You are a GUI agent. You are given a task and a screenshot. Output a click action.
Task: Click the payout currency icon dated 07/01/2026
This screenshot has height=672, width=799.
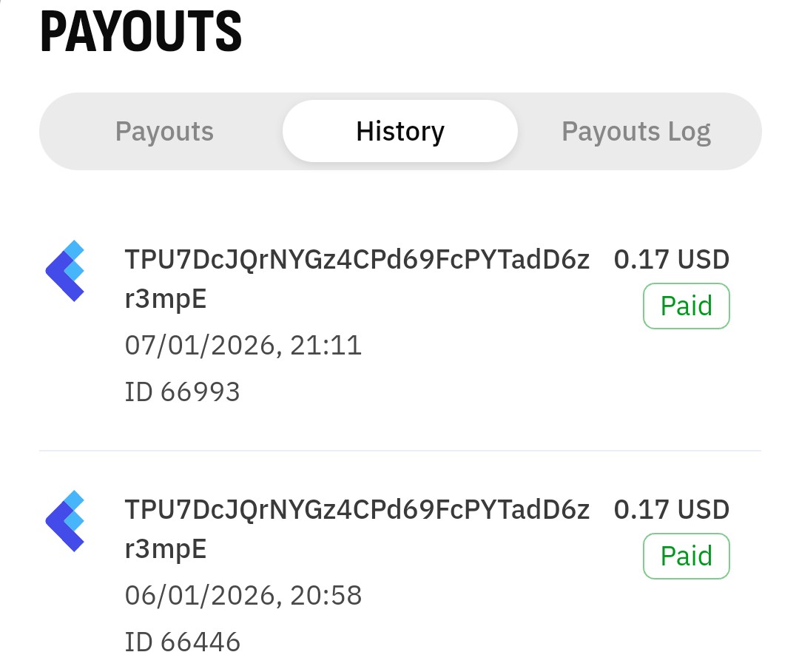click(65, 271)
